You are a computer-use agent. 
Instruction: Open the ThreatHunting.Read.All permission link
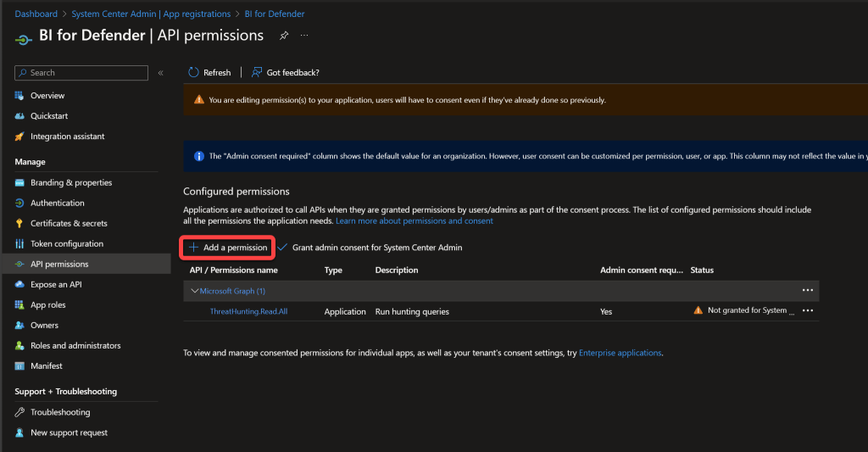pos(248,311)
